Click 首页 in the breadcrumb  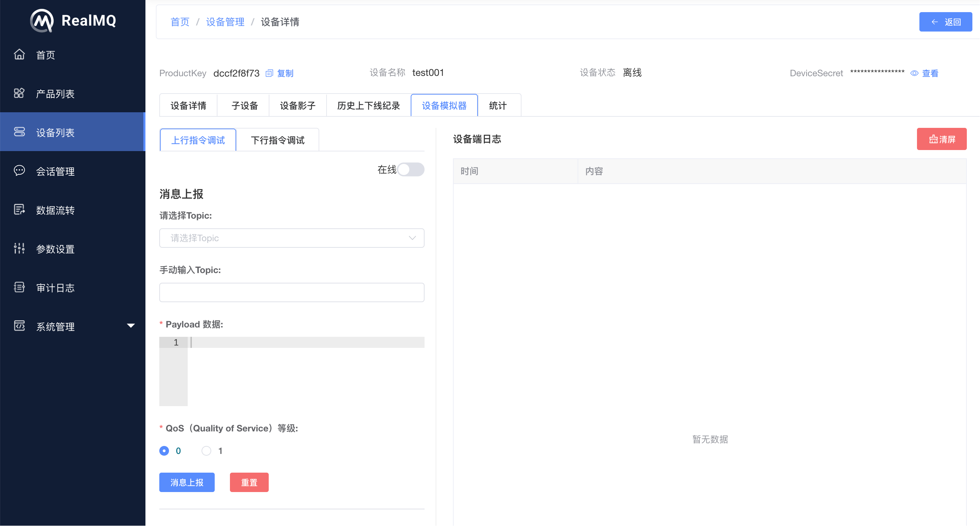click(x=180, y=22)
